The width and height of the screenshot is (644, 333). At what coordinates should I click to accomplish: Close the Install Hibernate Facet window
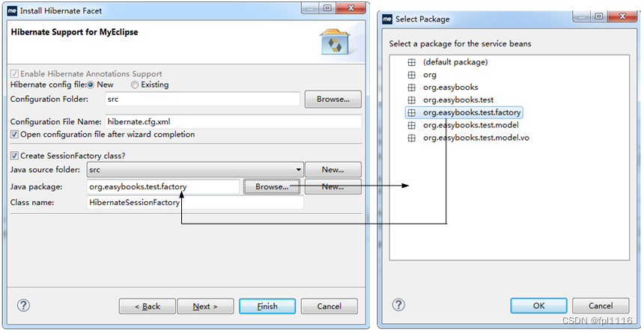350,8
